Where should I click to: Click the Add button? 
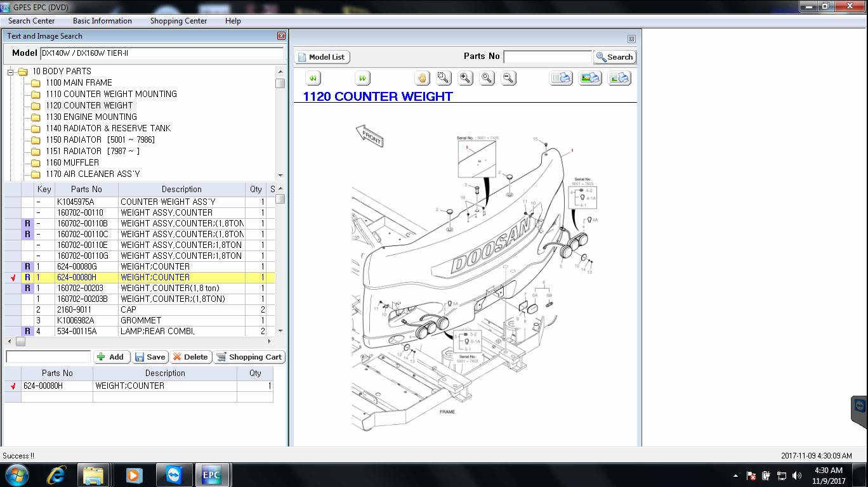click(x=112, y=357)
